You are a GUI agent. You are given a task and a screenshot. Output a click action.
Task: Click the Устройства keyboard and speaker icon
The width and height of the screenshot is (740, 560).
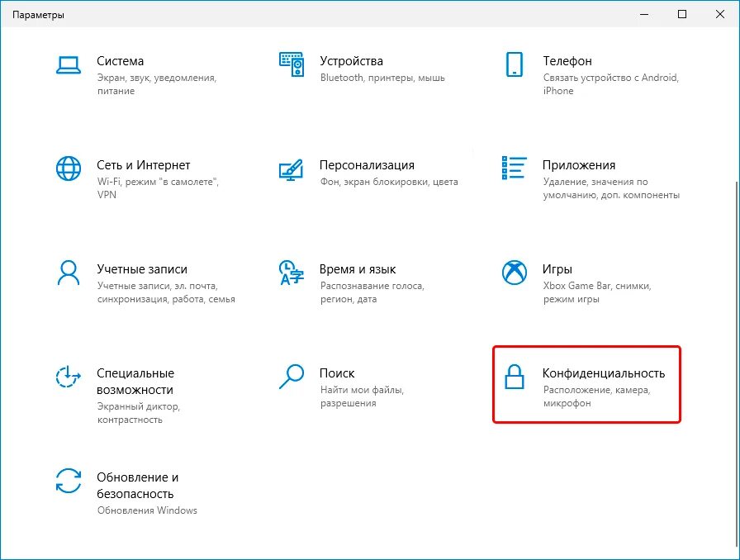tap(292, 64)
